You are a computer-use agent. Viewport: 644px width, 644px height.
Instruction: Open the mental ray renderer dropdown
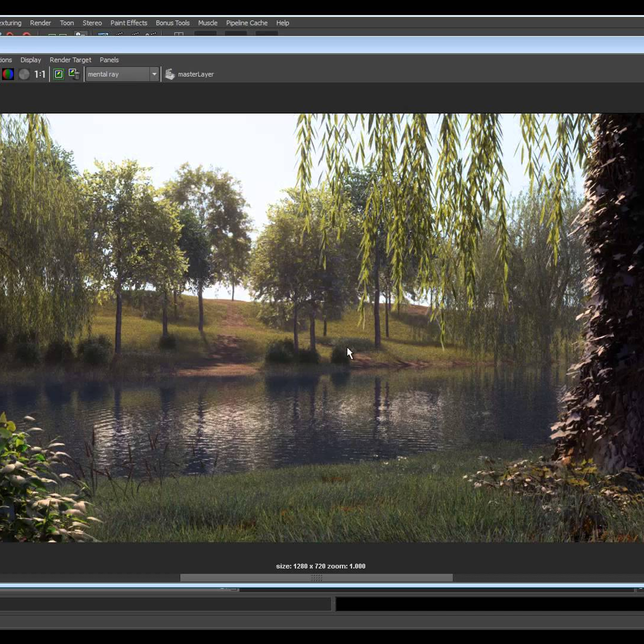click(122, 74)
